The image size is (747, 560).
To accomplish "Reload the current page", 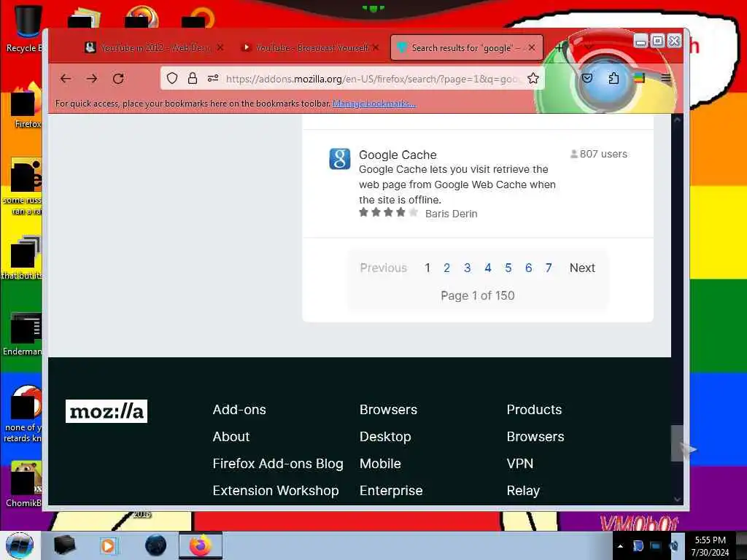I will tap(118, 79).
